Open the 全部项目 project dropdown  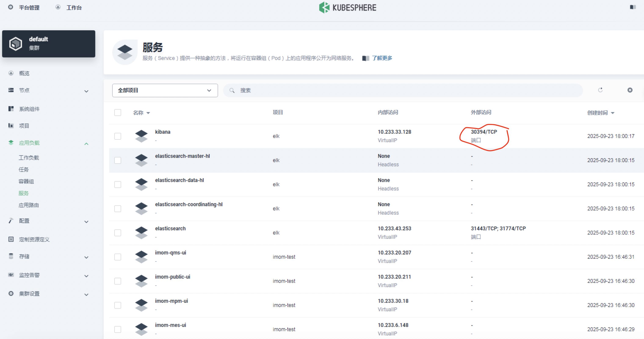165,90
